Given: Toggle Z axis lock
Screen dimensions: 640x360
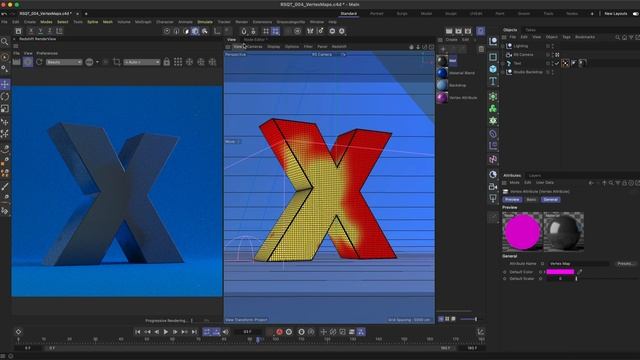Looking at the screenshot, I should pyautogui.click(x=50, y=31).
